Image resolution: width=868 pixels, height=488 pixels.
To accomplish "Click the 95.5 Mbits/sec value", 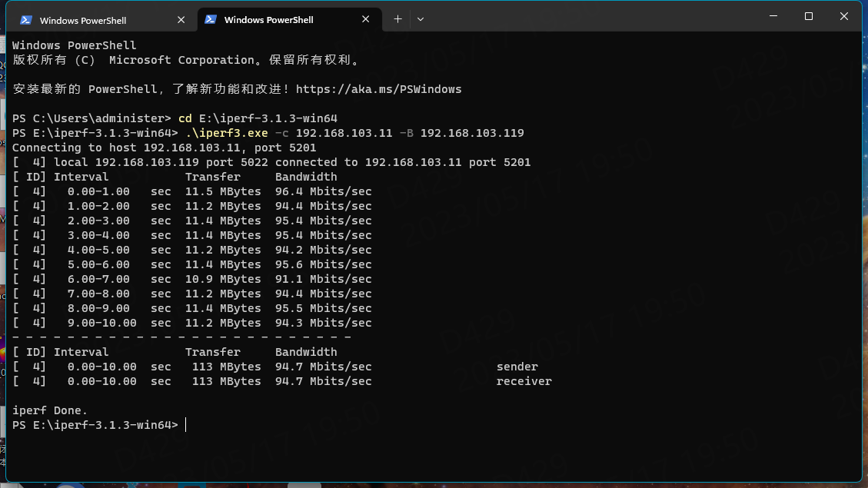I will [323, 308].
